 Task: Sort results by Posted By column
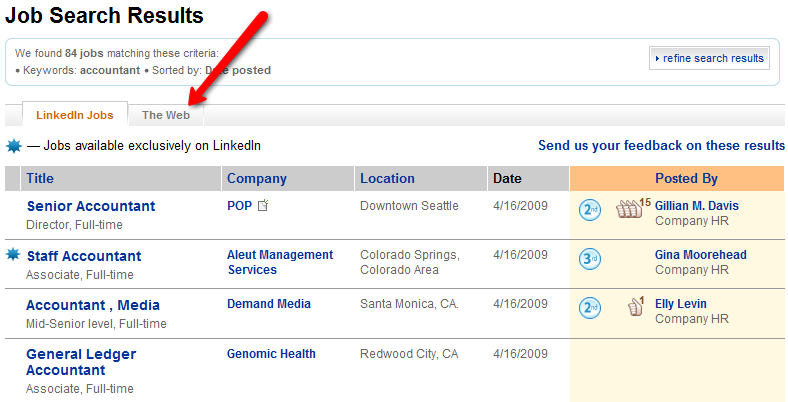(686, 178)
